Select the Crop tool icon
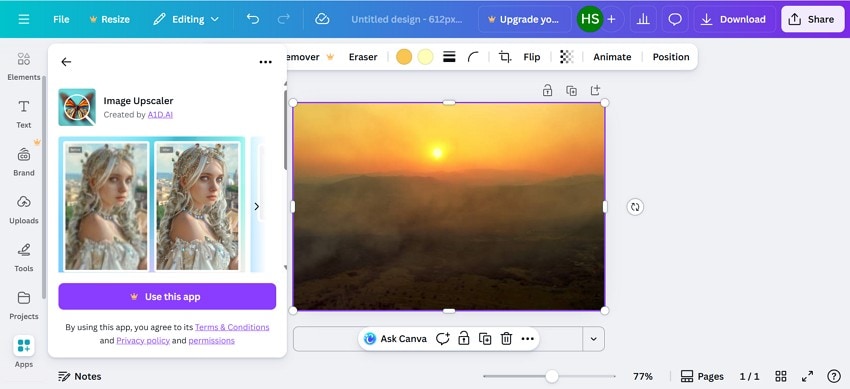This screenshot has width=850, height=389. click(x=505, y=57)
